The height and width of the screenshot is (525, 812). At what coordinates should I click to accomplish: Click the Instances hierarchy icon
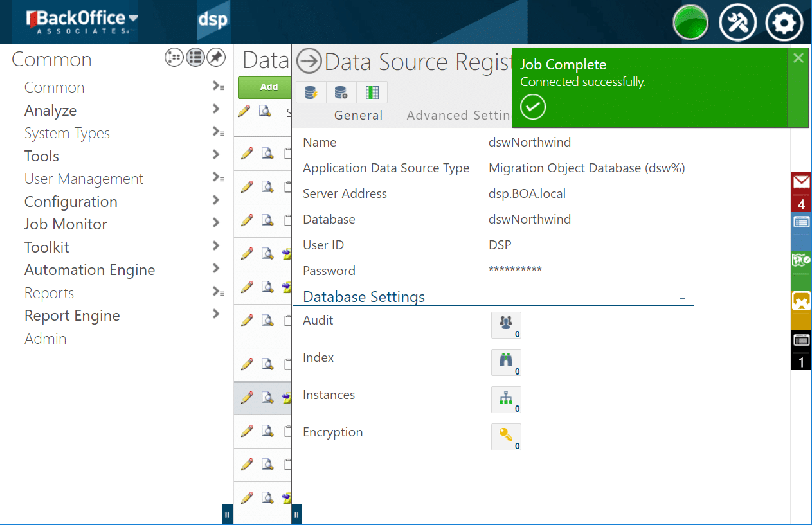(506, 400)
